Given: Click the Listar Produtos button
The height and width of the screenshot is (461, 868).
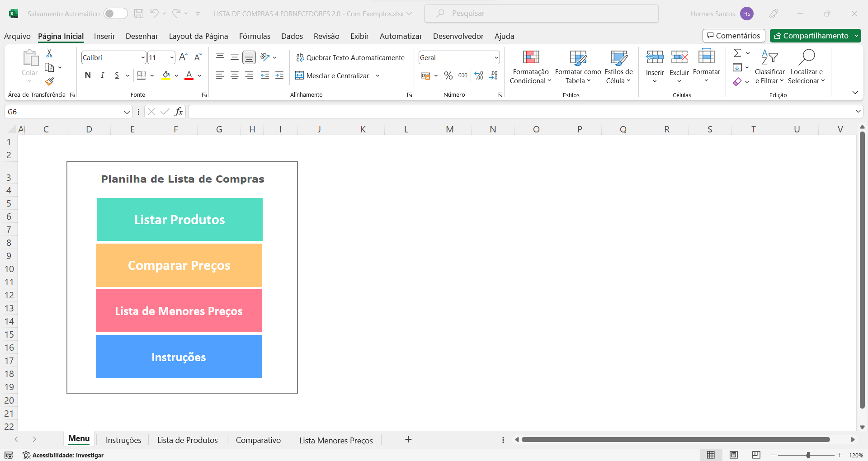Looking at the screenshot, I should point(179,219).
